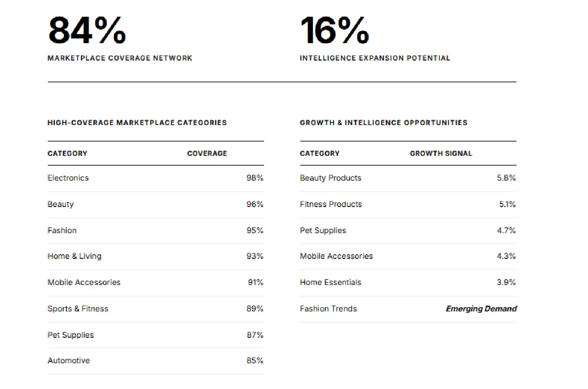This screenshot has width=588, height=389.
Task: Select the Marketplace Coverage Network label
Action: click(x=120, y=58)
